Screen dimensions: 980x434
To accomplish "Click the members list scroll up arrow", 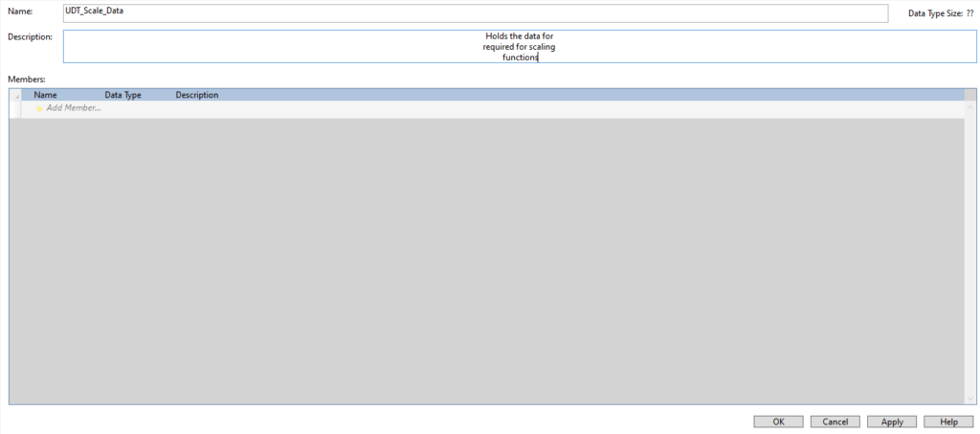I will click(x=970, y=106).
